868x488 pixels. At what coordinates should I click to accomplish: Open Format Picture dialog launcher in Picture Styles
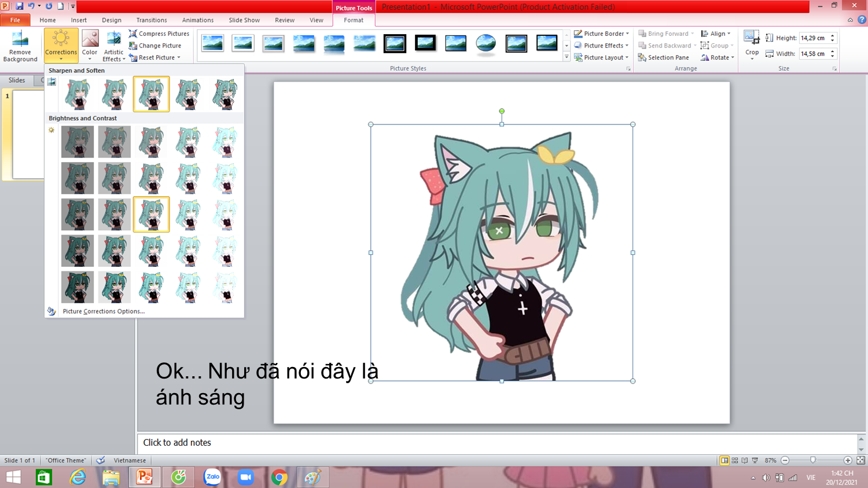click(x=628, y=69)
